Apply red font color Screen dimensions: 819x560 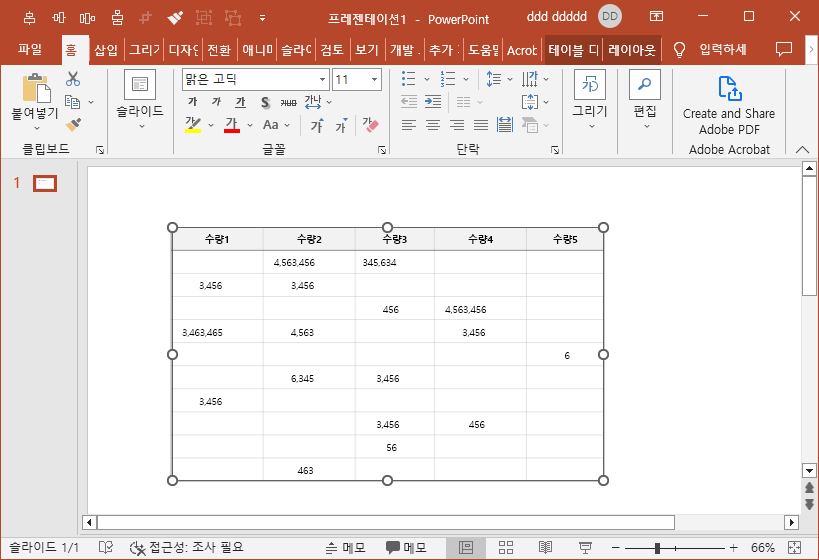(x=231, y=125)
